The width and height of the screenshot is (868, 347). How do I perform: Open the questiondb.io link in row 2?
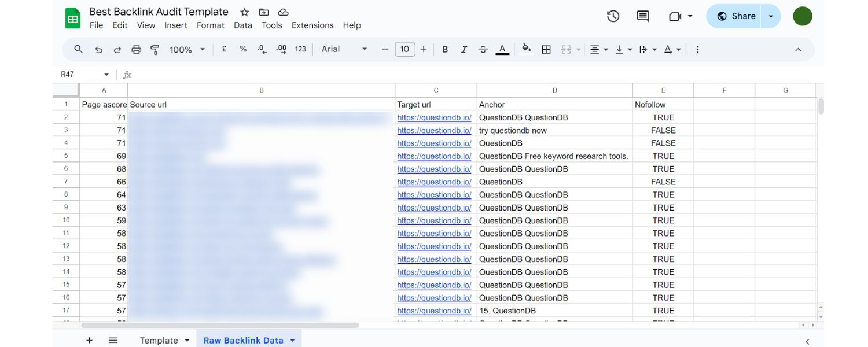pos(435,117)
